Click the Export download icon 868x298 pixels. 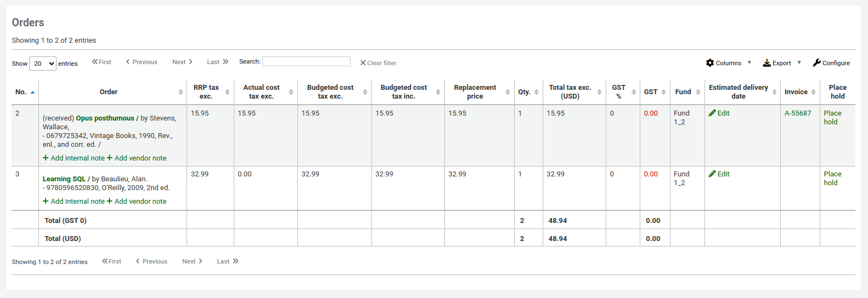[766, 63]
